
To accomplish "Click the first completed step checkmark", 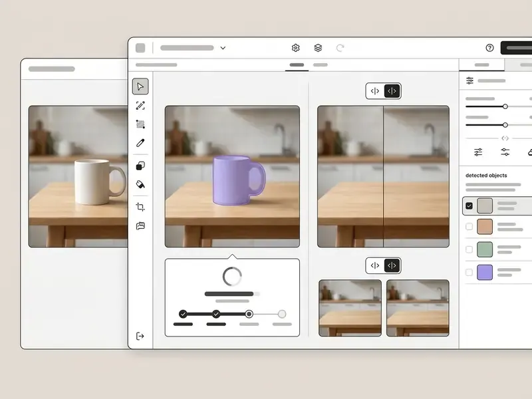I will 183,314.
